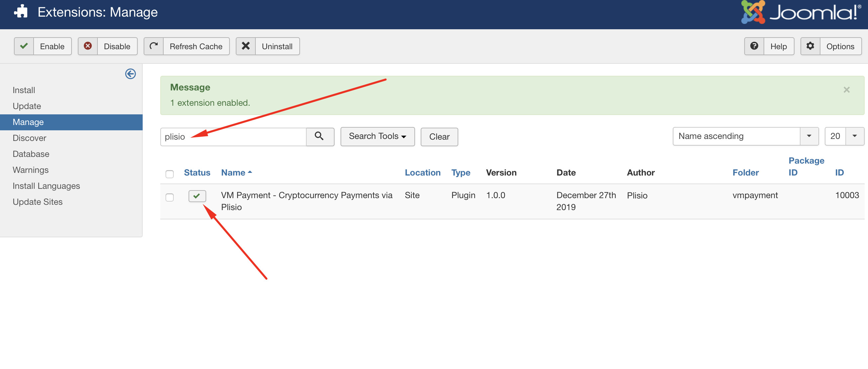
Task: Toggle status checkmark for Plisio plugin
Action: point(197,196)
